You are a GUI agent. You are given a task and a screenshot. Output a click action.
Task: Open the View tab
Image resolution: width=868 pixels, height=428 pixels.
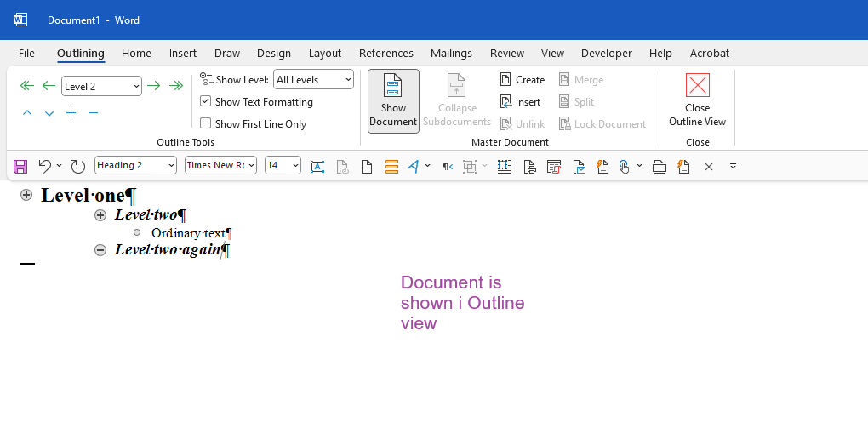coord(552,53)
